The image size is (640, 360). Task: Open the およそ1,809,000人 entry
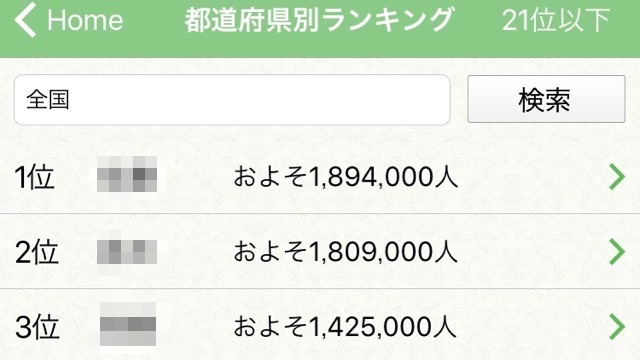[345, 252]
